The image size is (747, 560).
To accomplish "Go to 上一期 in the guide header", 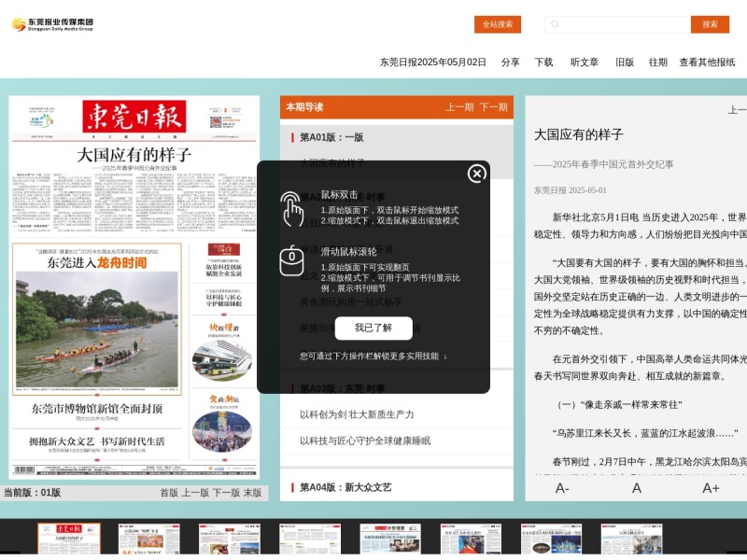I will [459, 107].
